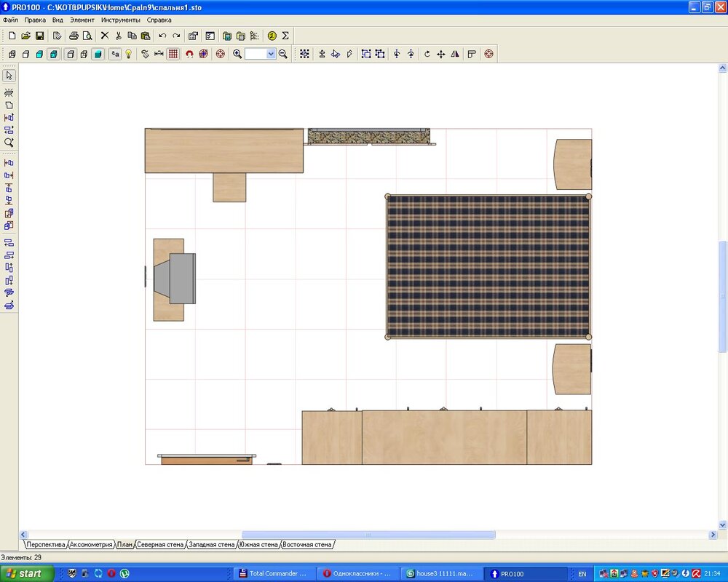
Task: Toggle the light bulb shading button
Action: point(129,54)
